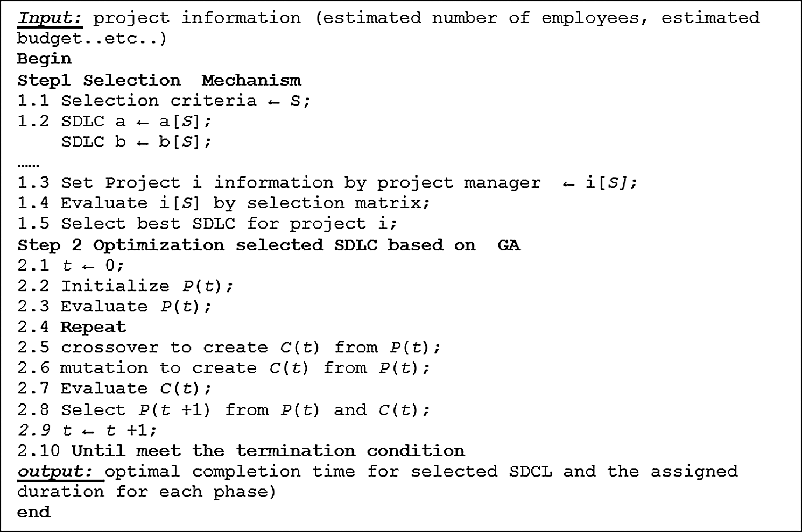This screenshot has height=532, width=802.
Task: Click the "Begin" keyword
Action: point(44,59)
